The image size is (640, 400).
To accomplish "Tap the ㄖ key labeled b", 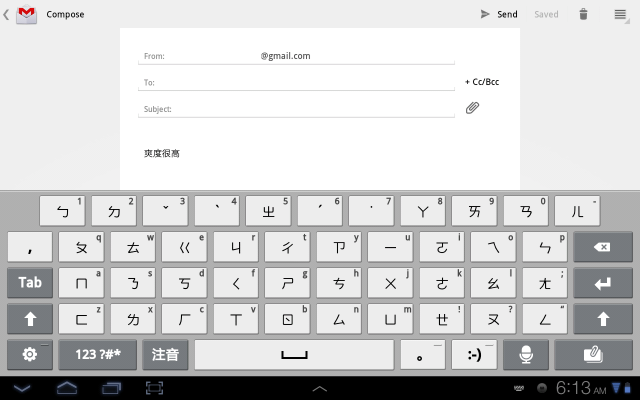I will click(287, 319).
